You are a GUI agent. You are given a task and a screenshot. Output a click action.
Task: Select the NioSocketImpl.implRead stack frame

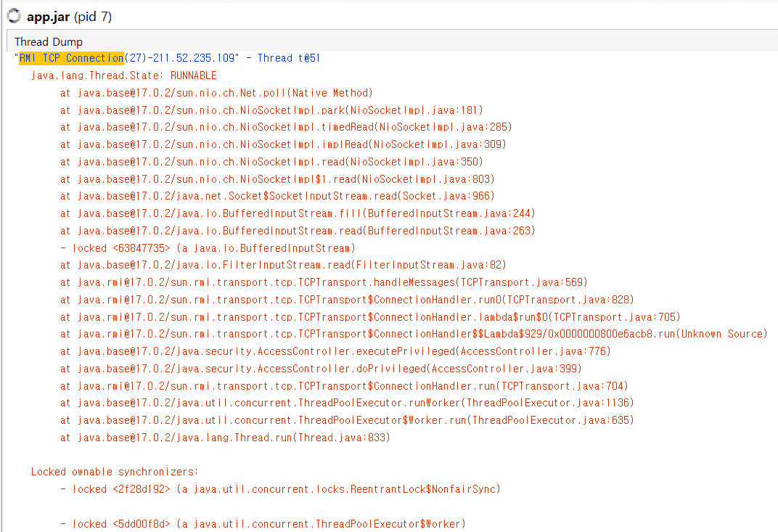[x=283, y=144]
